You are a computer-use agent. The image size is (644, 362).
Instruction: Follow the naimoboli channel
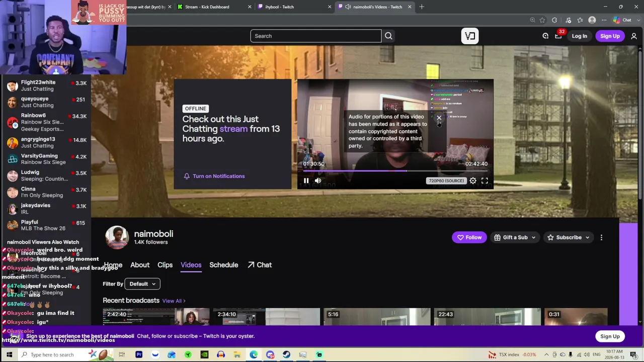[x=469, y=237]
